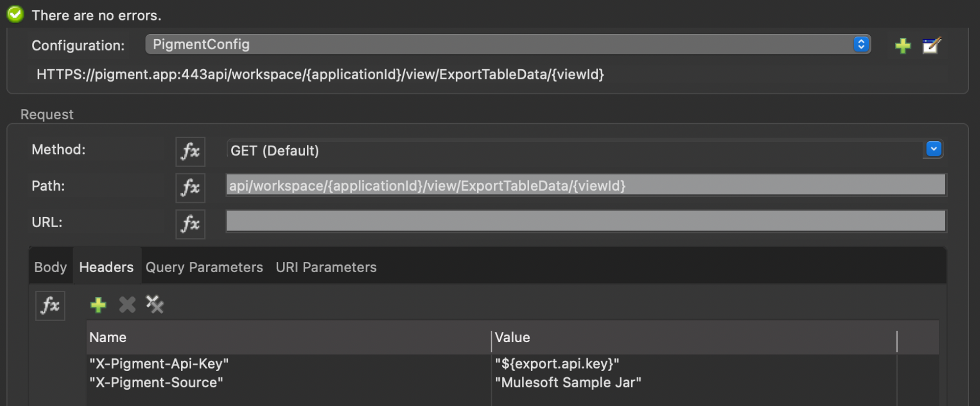Click the Name column header
The height and width of the screenshot is (406, 980).
[x=289, y=338]
